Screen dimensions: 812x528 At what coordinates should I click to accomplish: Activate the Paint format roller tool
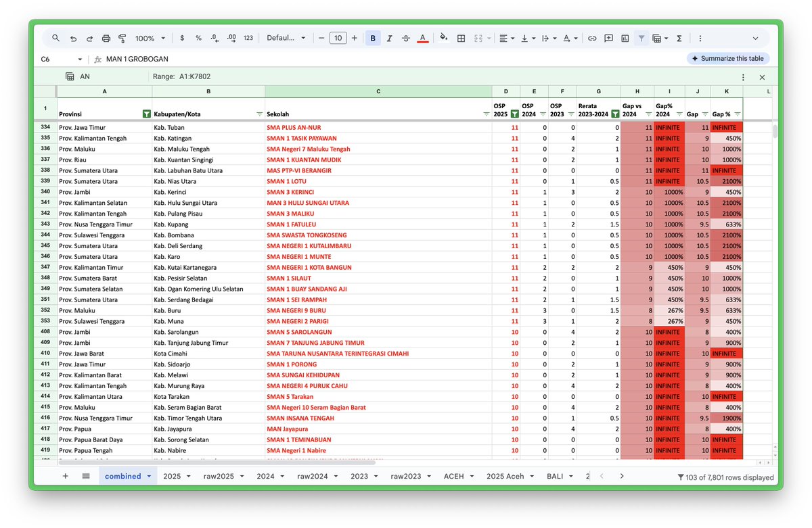[122, 39]
